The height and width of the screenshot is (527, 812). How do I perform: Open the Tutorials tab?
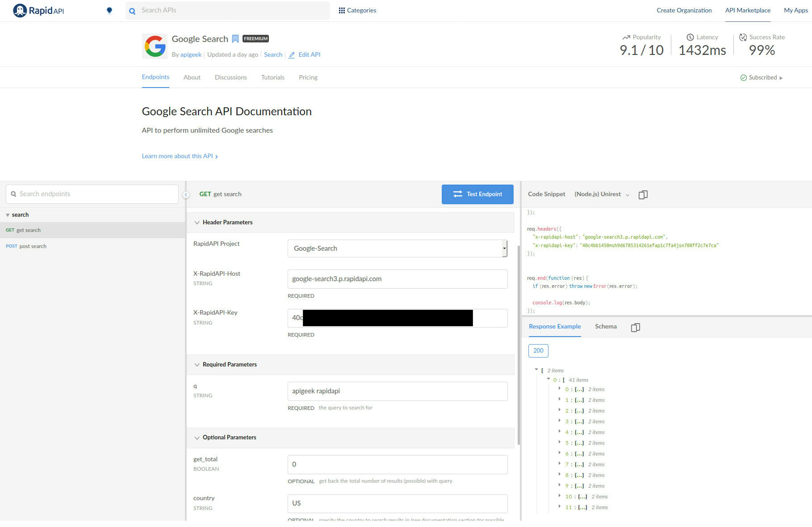(273, 77)
